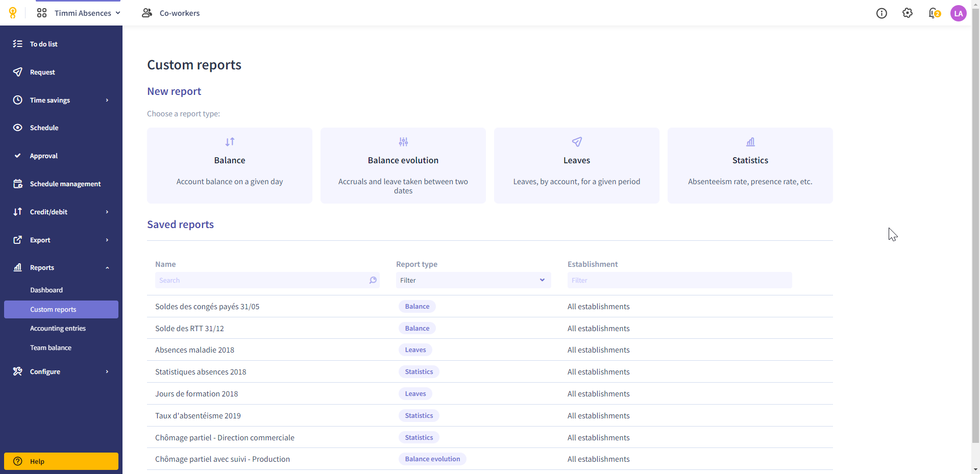Open report Taux d'absentéisme 2019
The height and width of the screenshot is (474, 980).
tap(490, 416)
